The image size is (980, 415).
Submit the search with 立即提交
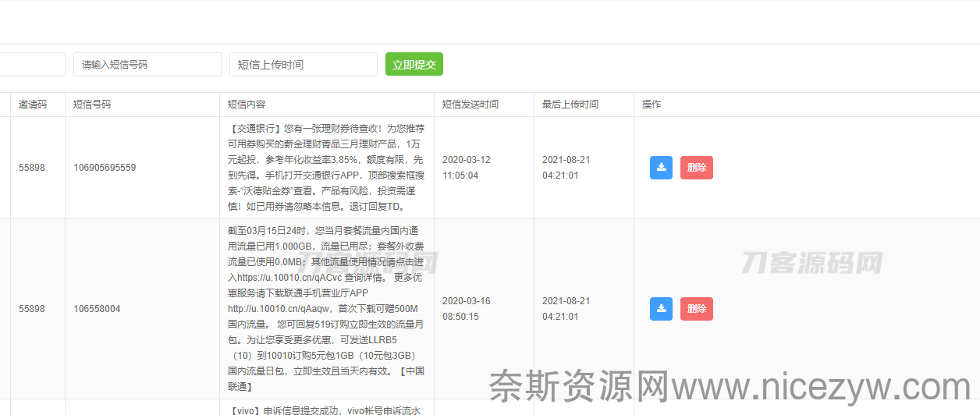point(414,64)
